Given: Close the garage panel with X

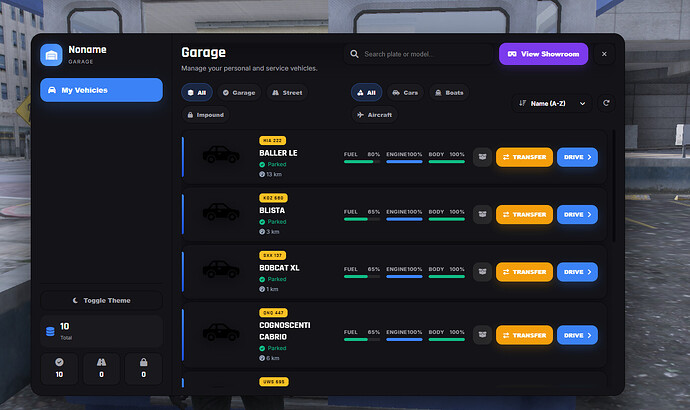Looking at the screenshot, I should pyautogui.click(x=604, y=54).
